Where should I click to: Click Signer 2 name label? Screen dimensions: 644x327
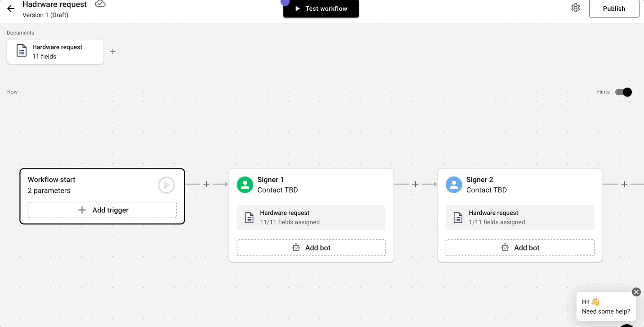[480, 180]
